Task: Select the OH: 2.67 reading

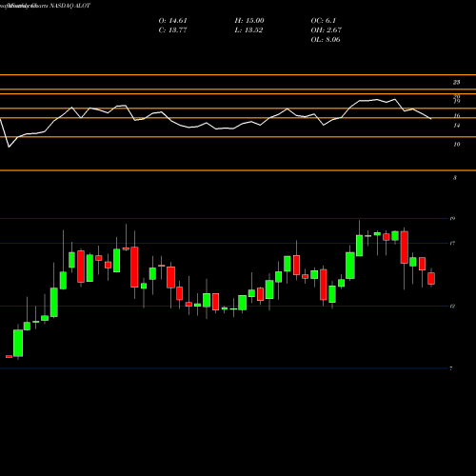Action: click(326, 30)
